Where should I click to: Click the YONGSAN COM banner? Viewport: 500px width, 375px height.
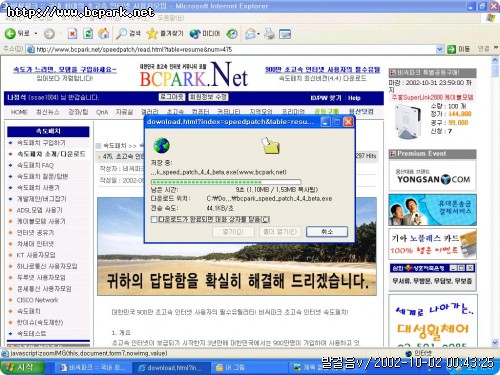click(433, 176)
